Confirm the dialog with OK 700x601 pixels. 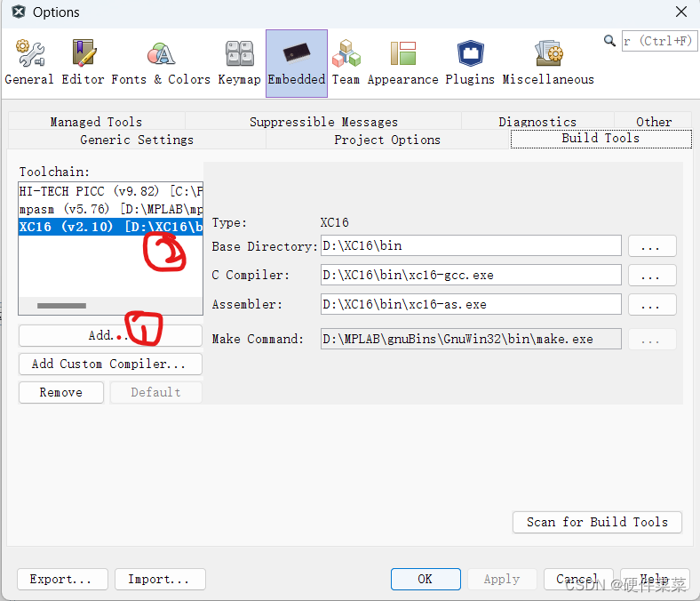click(426, 579)
